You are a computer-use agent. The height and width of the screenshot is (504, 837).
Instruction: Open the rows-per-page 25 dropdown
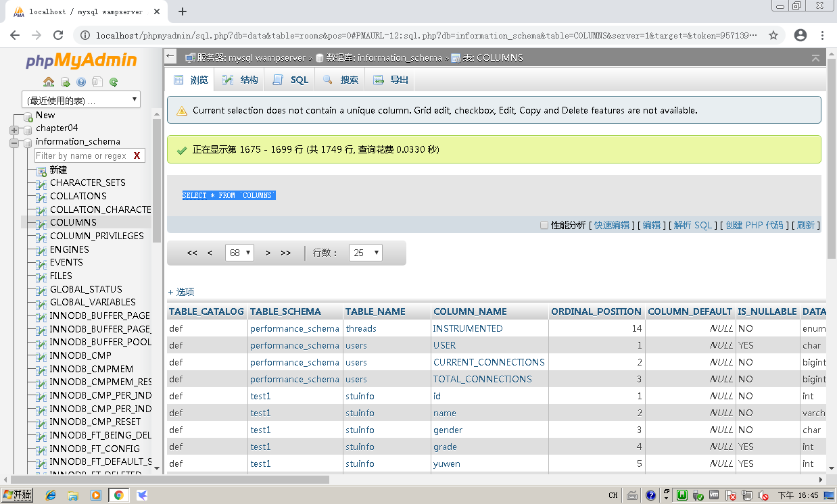click(366, 253)
